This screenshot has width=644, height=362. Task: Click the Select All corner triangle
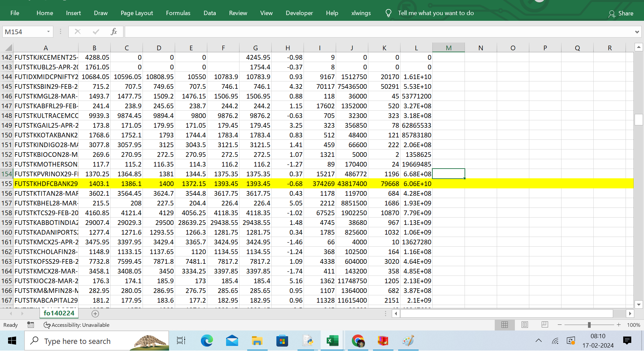(x=8, y=48)
